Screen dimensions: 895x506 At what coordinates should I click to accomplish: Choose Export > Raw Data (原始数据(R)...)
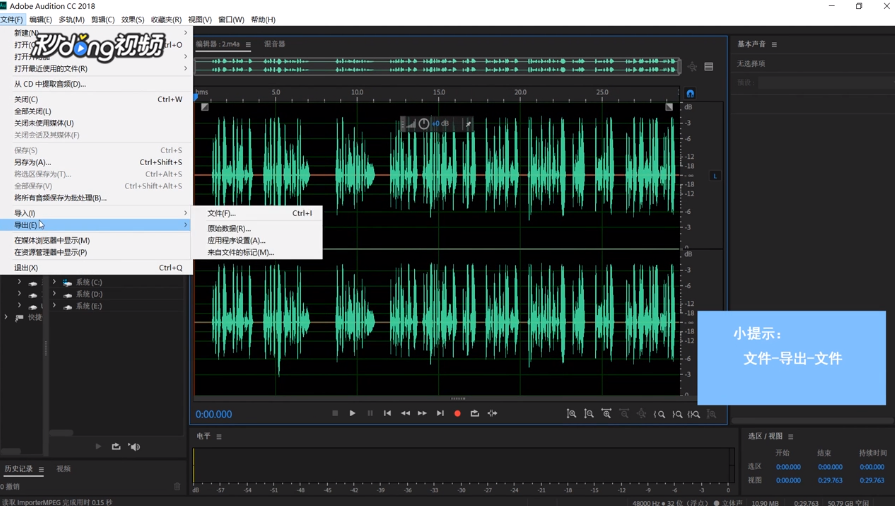pos(257,228)
